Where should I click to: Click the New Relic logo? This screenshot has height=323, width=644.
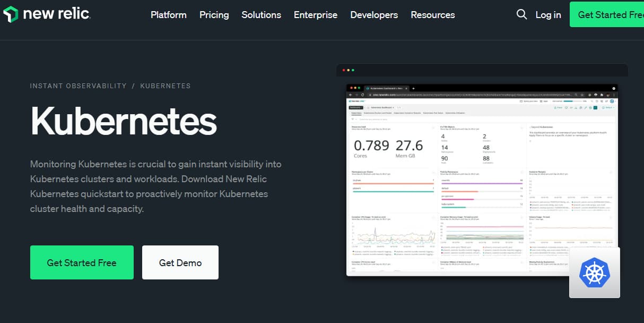[x=47, y=14]
